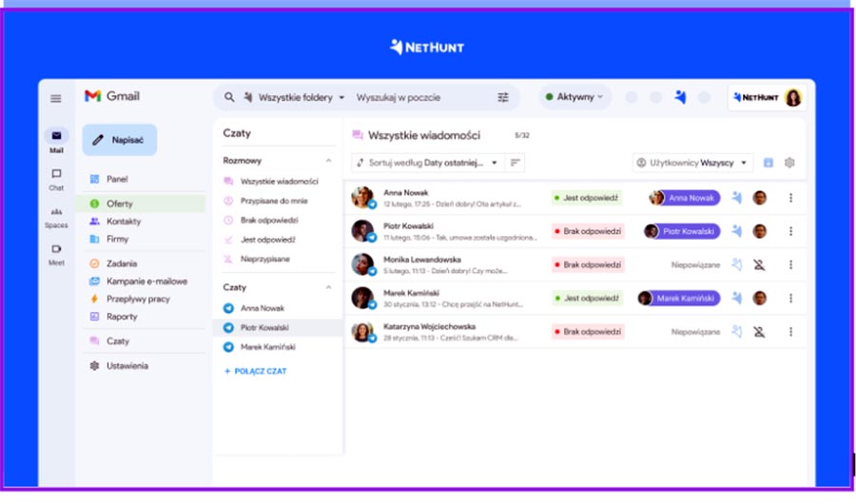The height and width of the screenshot is (504, 856).
Task: Open the Sortuj według Daty dropdown
Action: click(428, 163)
